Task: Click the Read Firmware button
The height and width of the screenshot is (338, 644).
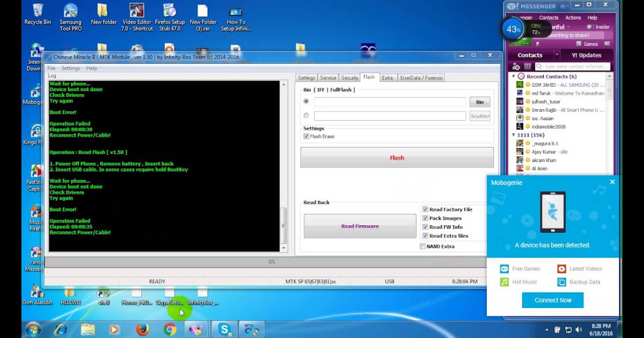Action: [x=360, y=226]
